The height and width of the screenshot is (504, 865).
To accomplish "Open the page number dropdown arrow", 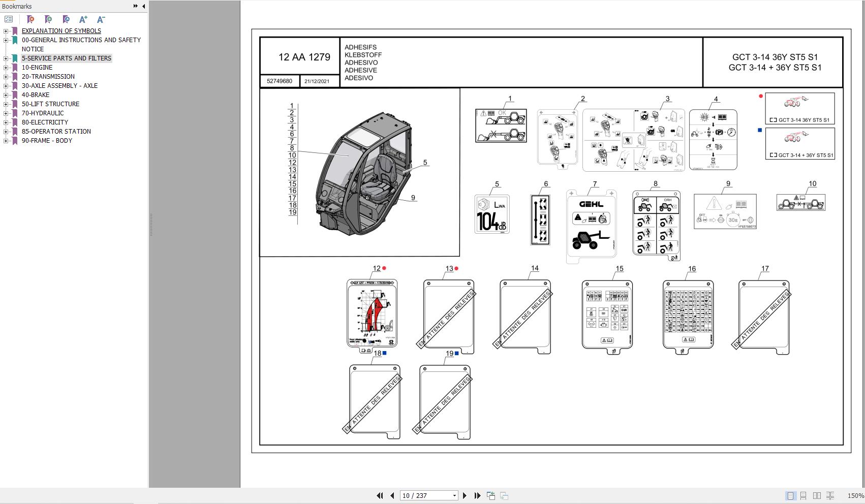I will (x=454, y=496).
